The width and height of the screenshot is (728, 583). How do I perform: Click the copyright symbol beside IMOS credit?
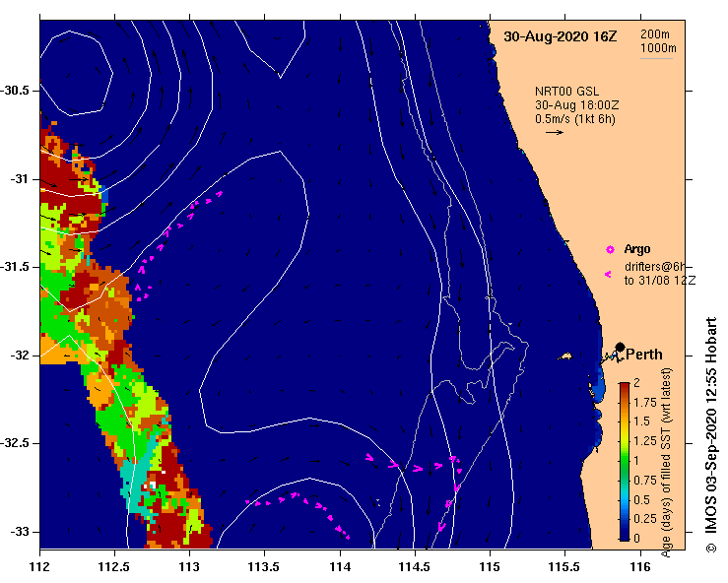coord(711,548)
